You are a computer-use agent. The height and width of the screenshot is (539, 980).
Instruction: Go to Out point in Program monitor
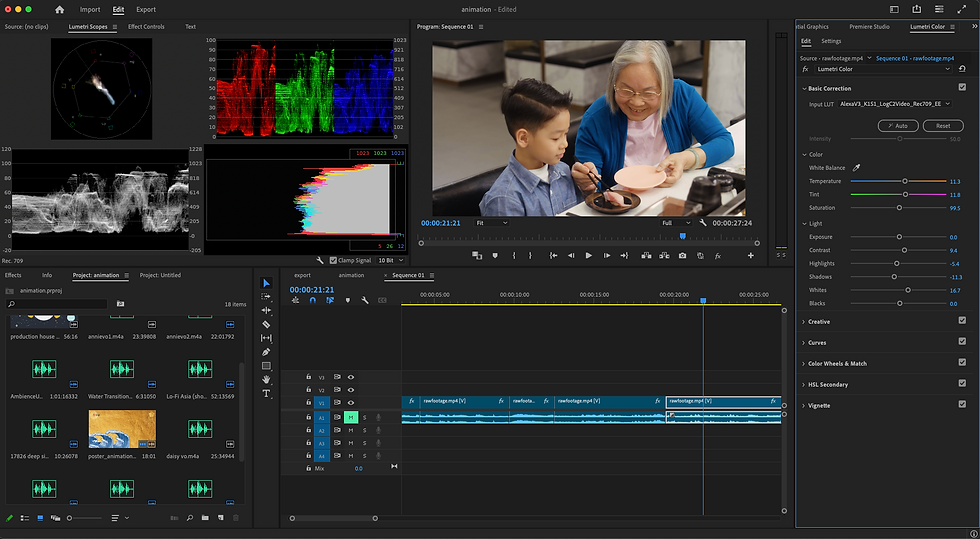click(x=624, y=256)
